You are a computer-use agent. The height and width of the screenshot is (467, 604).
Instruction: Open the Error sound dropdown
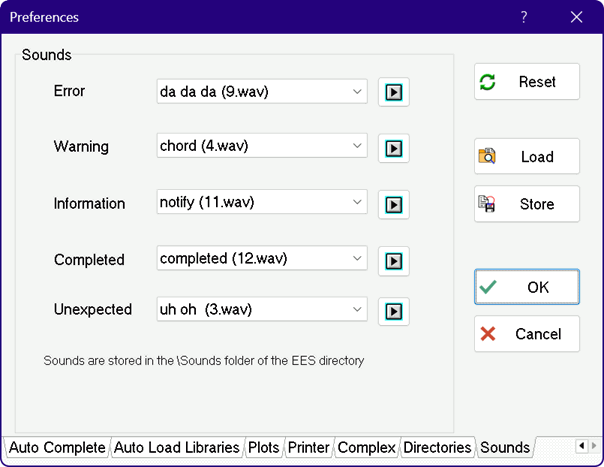click(x=358, y=92)
